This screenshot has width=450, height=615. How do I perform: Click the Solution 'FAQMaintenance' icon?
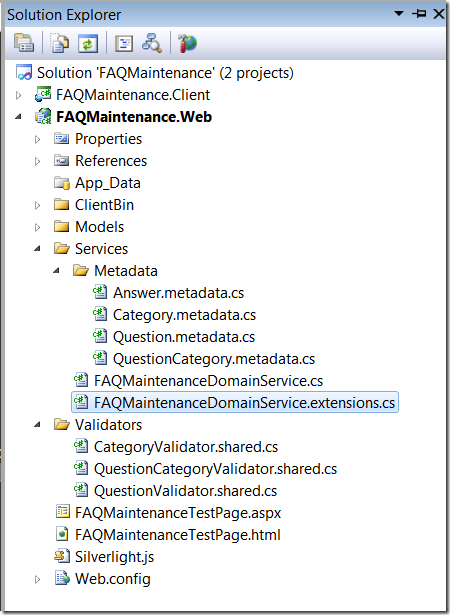(24, 73)
